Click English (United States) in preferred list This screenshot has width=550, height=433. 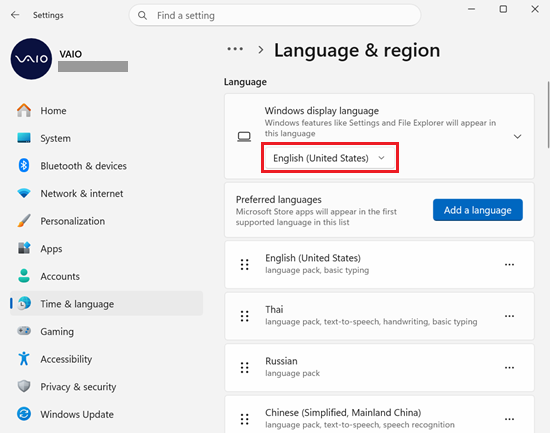coord(313,258)
